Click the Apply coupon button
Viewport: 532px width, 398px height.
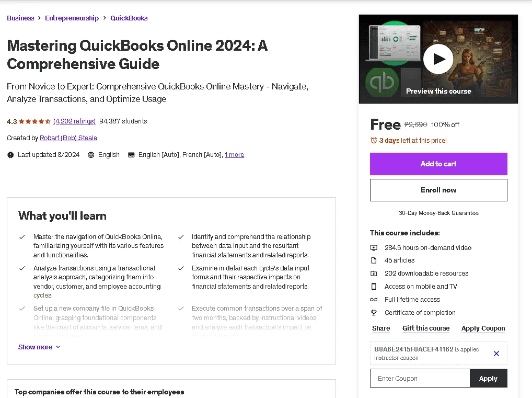tap(489, 378)
